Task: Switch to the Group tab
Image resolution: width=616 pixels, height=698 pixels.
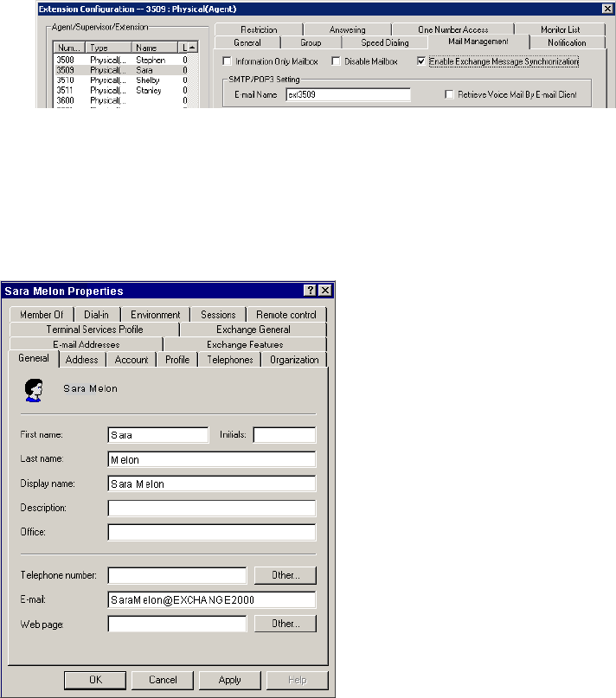Action: pyautogui.click(x=311, y=42)
